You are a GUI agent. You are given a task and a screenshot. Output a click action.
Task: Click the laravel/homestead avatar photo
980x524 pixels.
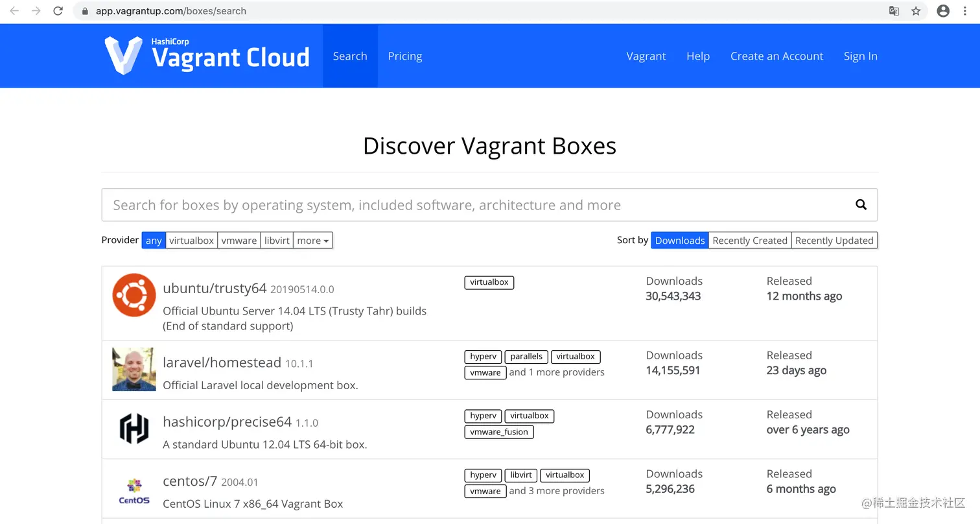pos(134,370)
